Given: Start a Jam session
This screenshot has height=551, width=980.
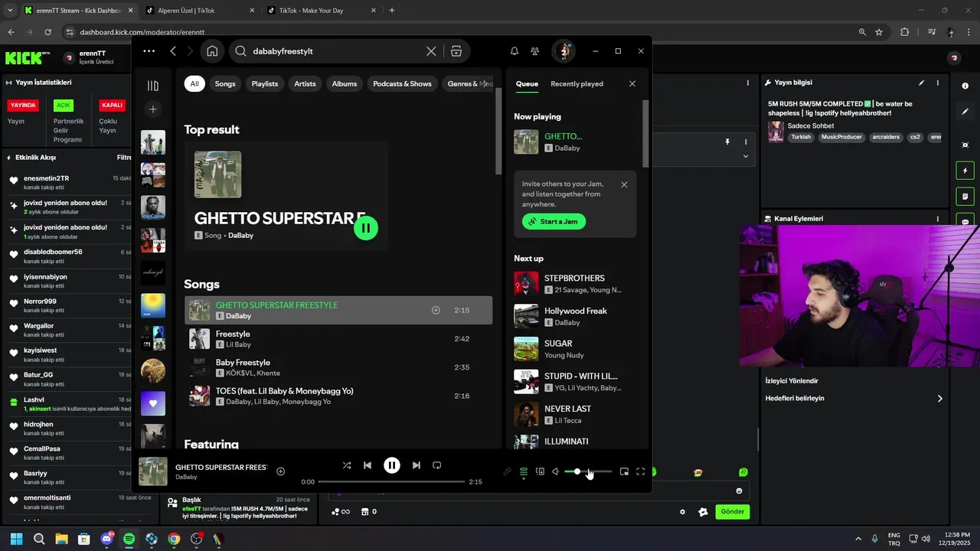Looking at the screenshot, I should click(x=554, y=222).
